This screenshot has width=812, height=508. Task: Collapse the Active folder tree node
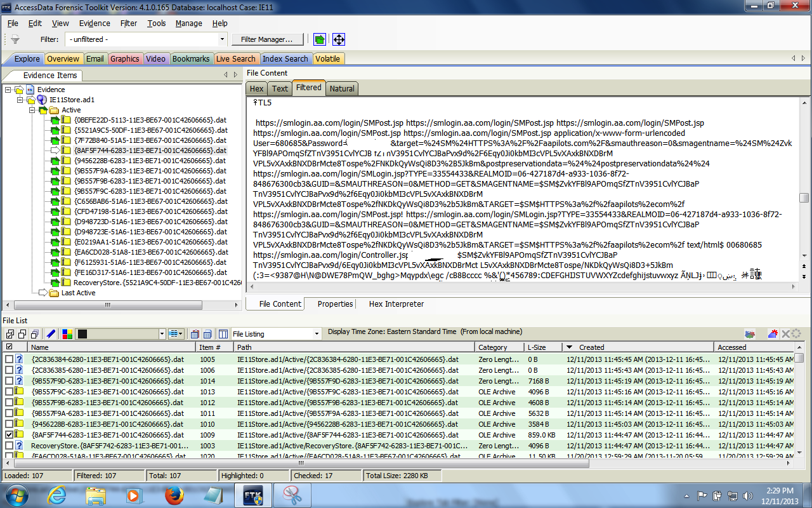32,110
